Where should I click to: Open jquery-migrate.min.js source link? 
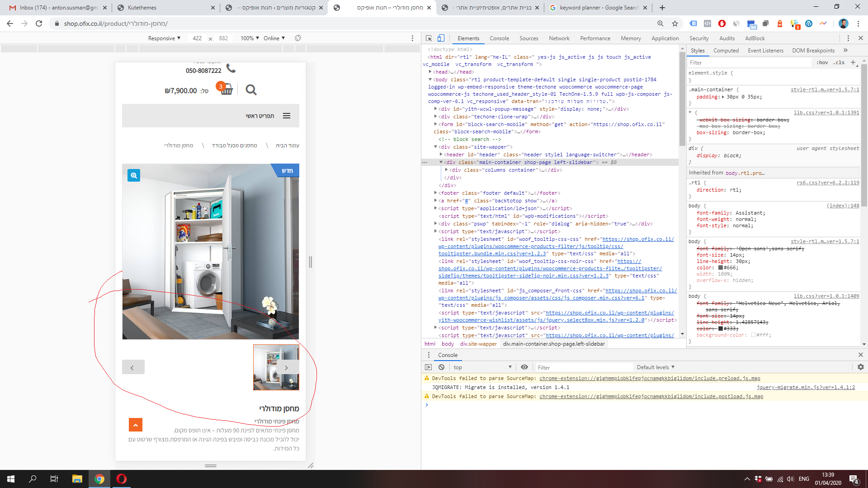pos(806,387)
